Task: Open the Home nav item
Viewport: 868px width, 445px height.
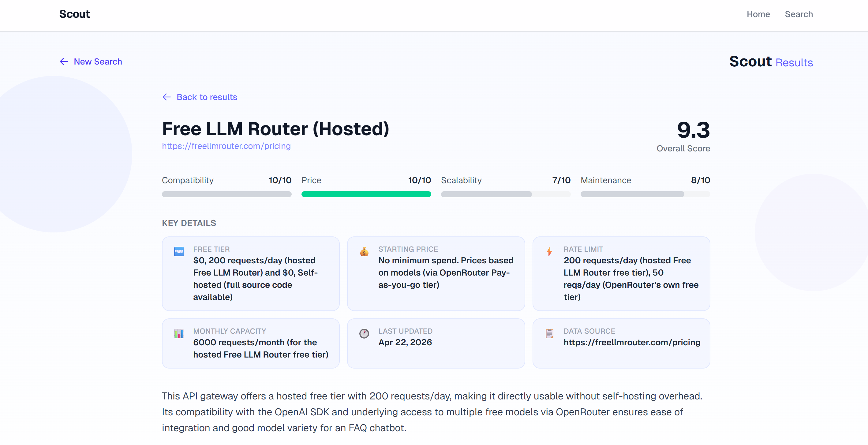Action: (x=758, y=14)
